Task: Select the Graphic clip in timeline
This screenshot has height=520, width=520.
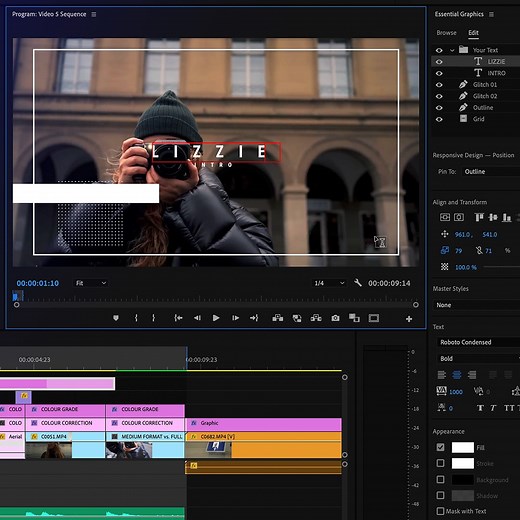Action: (264, 423)
